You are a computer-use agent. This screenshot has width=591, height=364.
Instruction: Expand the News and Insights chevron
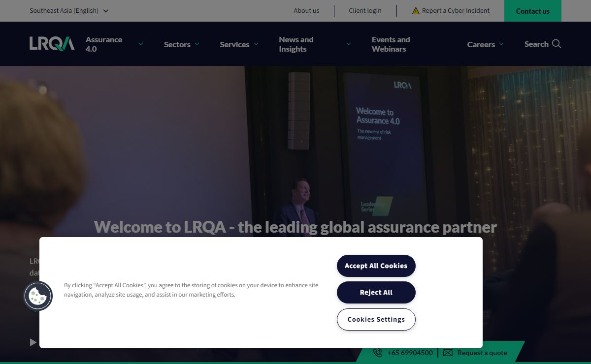coord(349,44)
